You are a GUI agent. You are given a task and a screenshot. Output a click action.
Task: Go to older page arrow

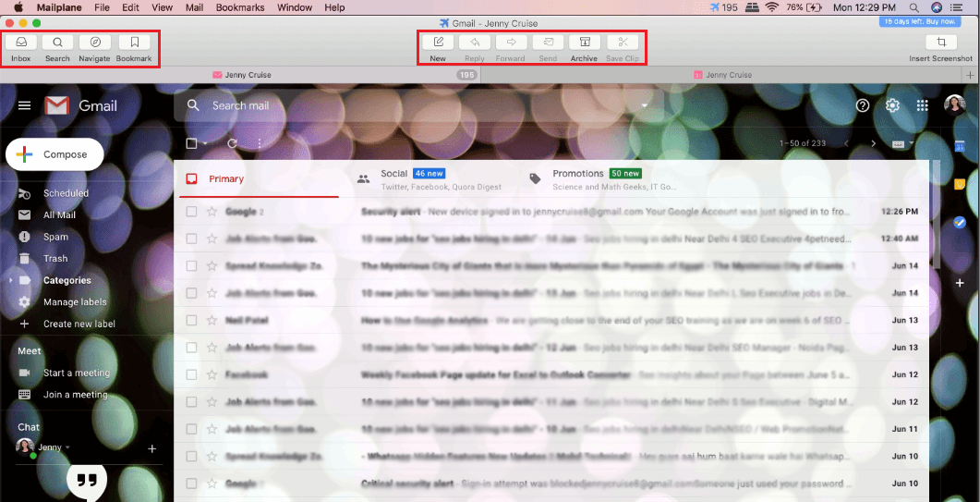(874, 143)
